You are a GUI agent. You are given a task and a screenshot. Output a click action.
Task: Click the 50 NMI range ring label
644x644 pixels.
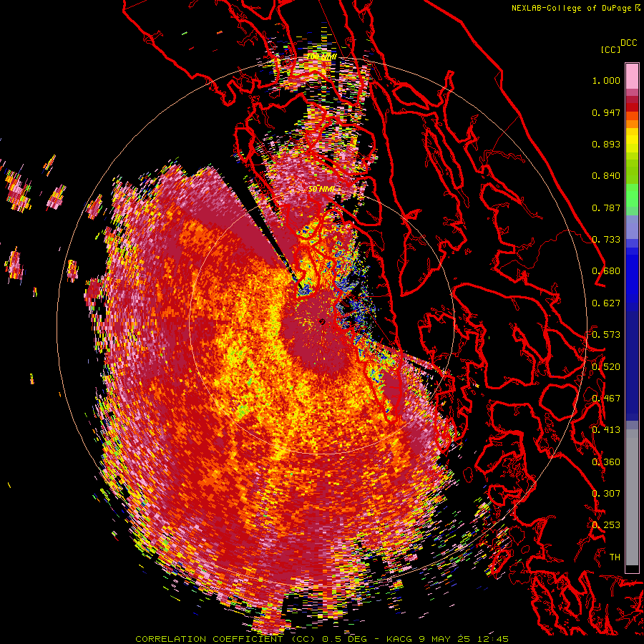point(321,190)
